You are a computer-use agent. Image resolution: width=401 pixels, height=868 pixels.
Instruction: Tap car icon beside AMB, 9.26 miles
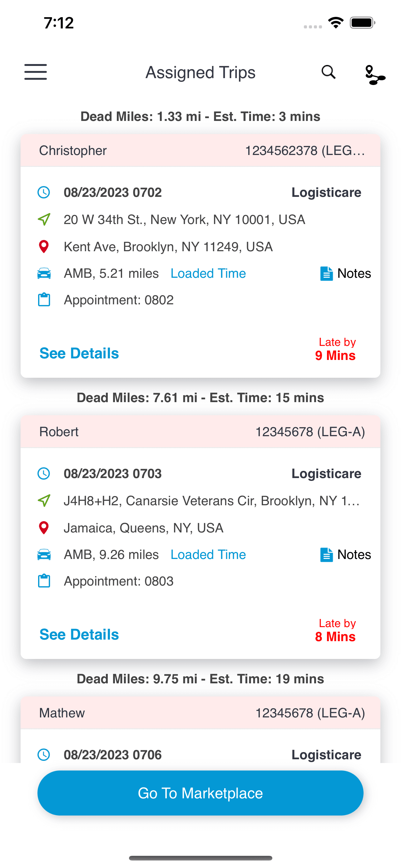44,555
